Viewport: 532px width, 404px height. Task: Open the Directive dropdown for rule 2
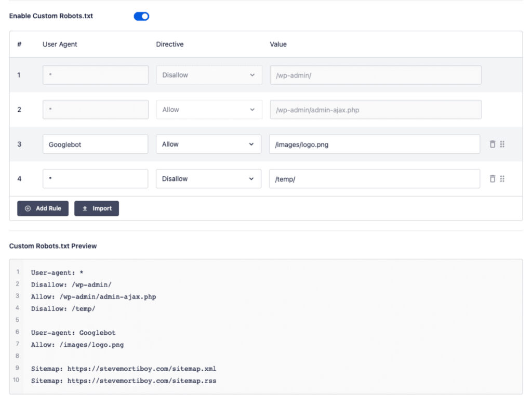click(208, 109)
